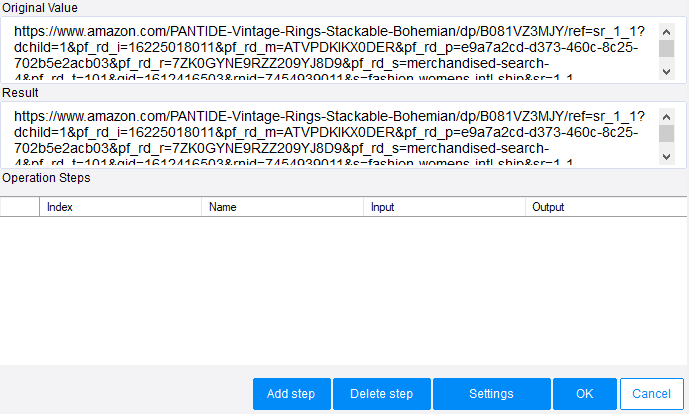The height and width of the screenshot is (414, 689).
Task: Click the Input column header
Action: [x=444, y=207]
